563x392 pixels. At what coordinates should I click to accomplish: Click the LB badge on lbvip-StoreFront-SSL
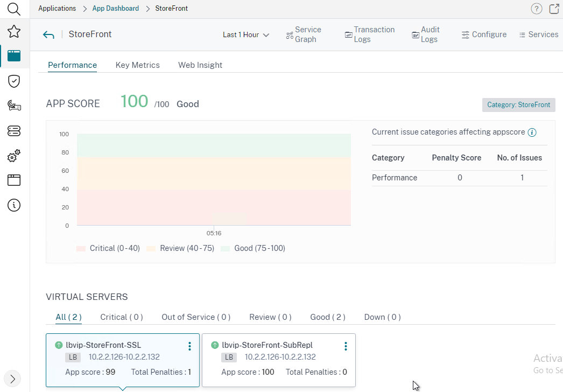[73, 357]
